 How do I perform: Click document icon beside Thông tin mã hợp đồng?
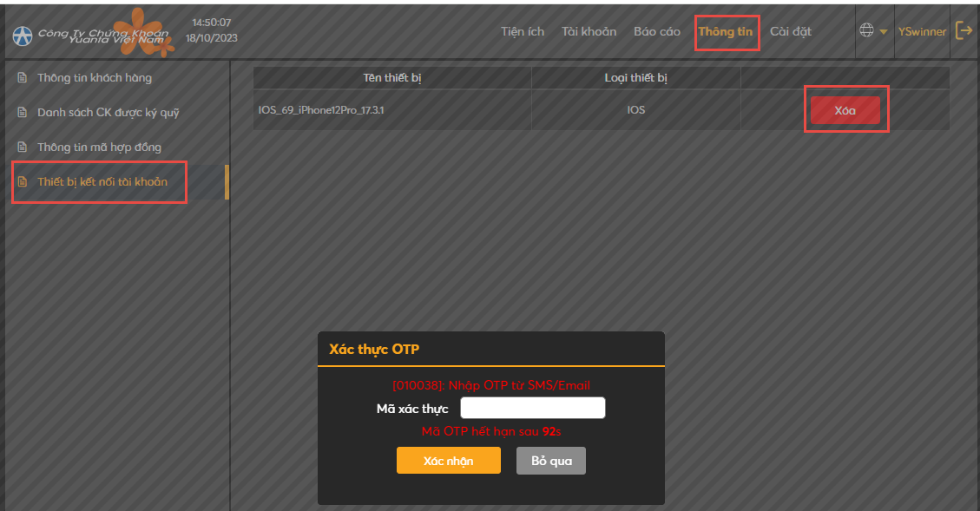coord(23,147)
